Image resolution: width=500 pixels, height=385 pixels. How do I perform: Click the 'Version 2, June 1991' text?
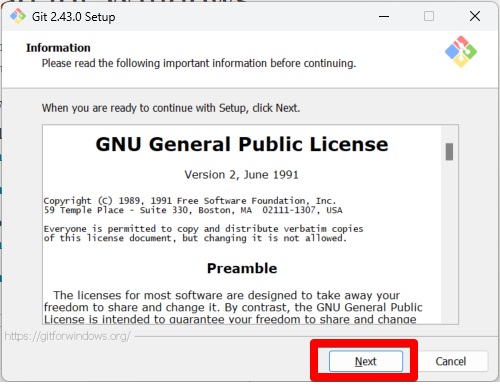coord(241,175)
